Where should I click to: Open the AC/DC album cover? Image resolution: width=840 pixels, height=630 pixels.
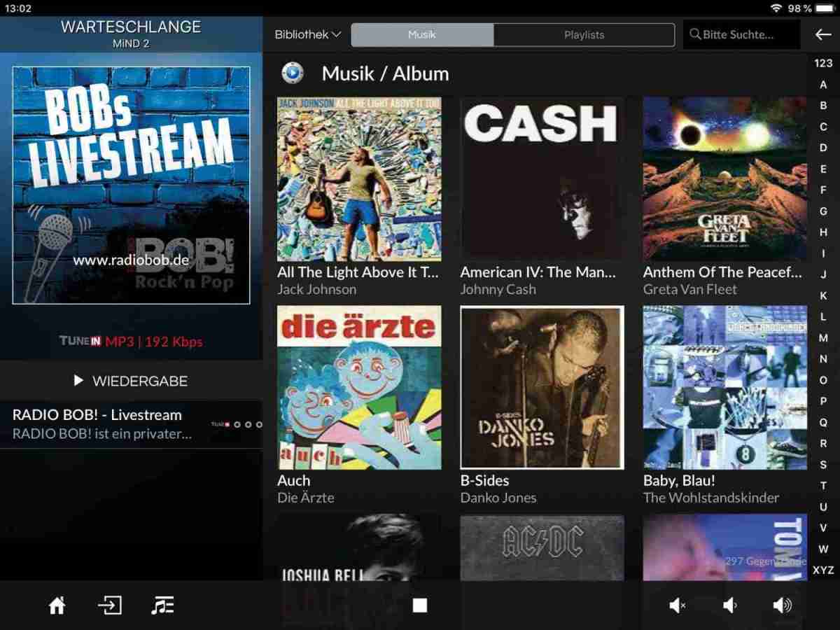point(542,547)
